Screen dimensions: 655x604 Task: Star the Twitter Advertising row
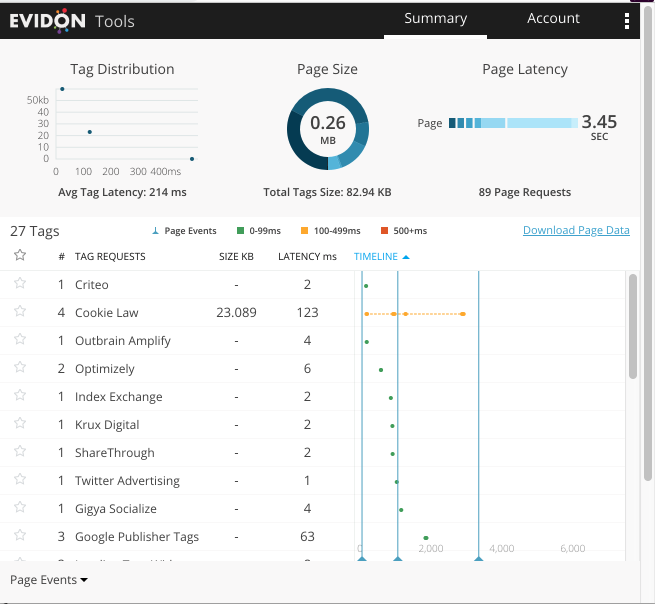19,480
